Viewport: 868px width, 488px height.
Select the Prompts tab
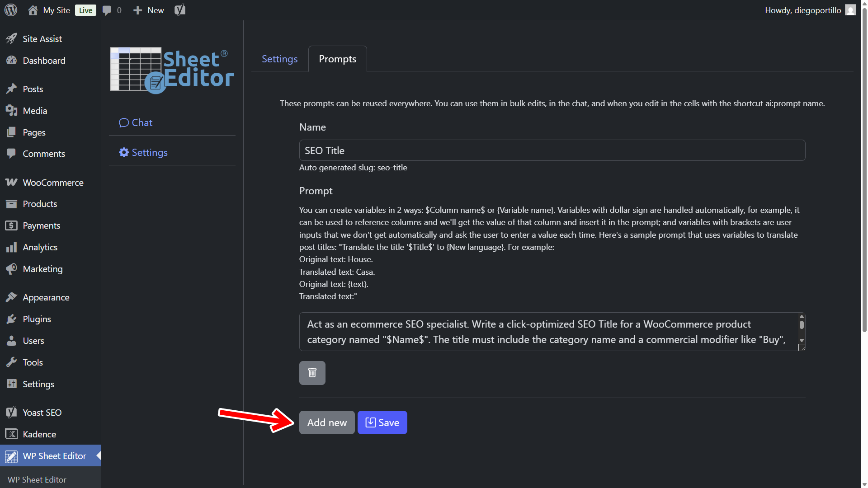(x=337, y=59)
